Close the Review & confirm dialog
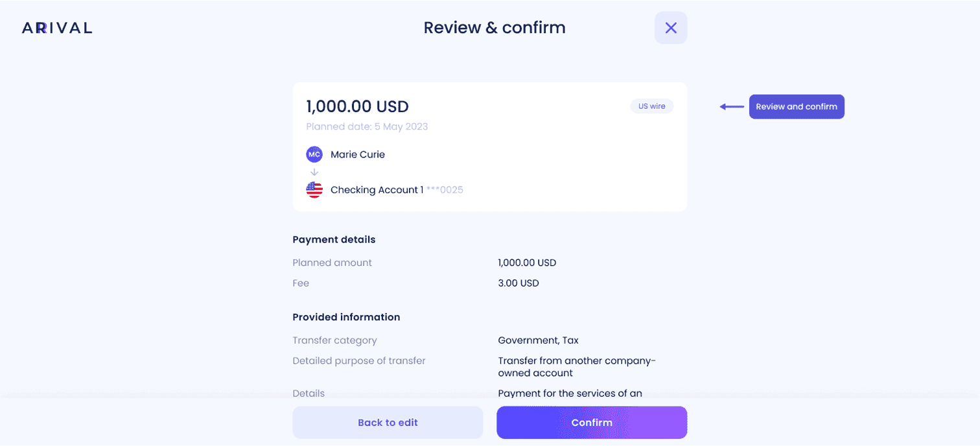980x446 pixels. (671, 28)
